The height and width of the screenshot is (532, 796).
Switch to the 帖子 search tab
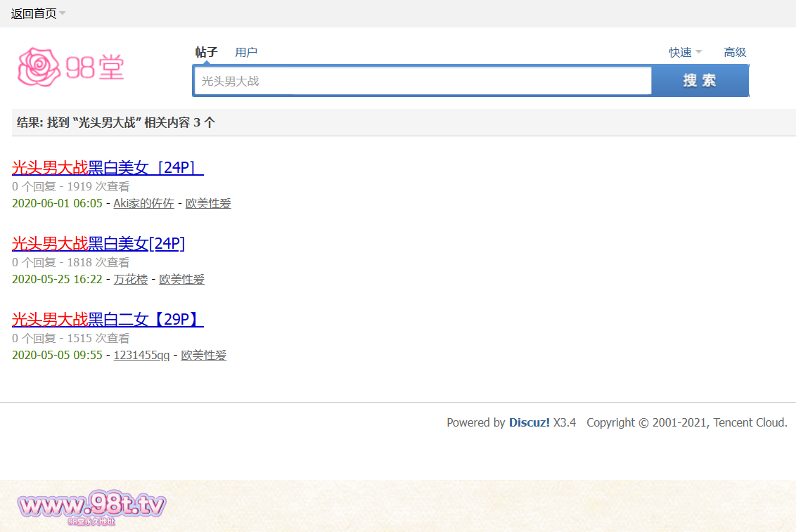(x=206, y=52)
